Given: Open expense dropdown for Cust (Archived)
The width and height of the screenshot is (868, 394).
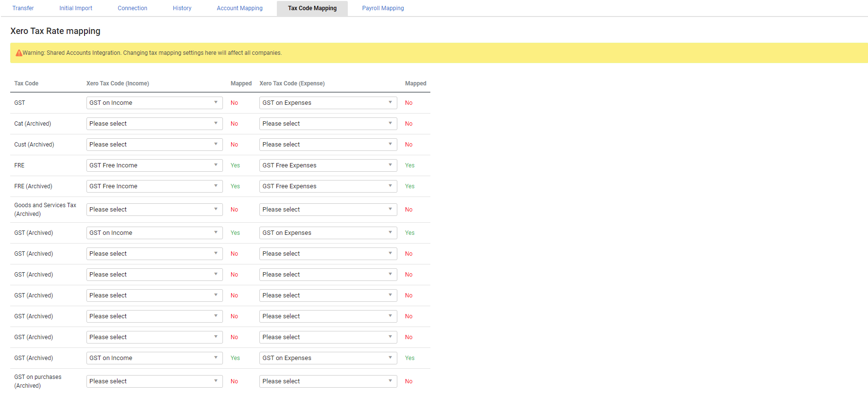Looking at the screenshot, I should 328,145.
